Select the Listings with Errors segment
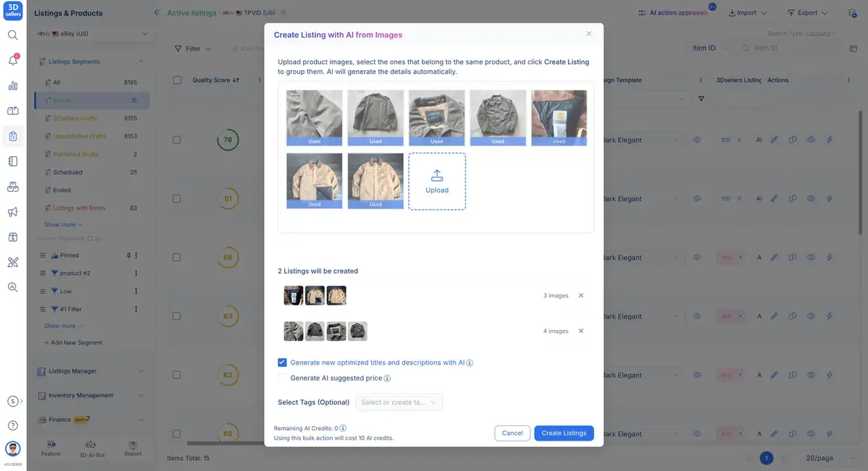 (92, 208)
